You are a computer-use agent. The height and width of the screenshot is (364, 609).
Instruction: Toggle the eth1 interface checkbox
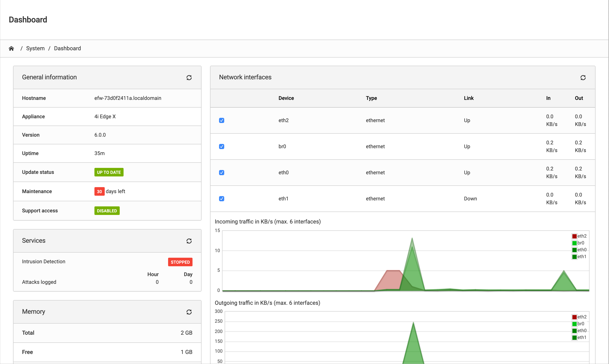tap(221, 199)
